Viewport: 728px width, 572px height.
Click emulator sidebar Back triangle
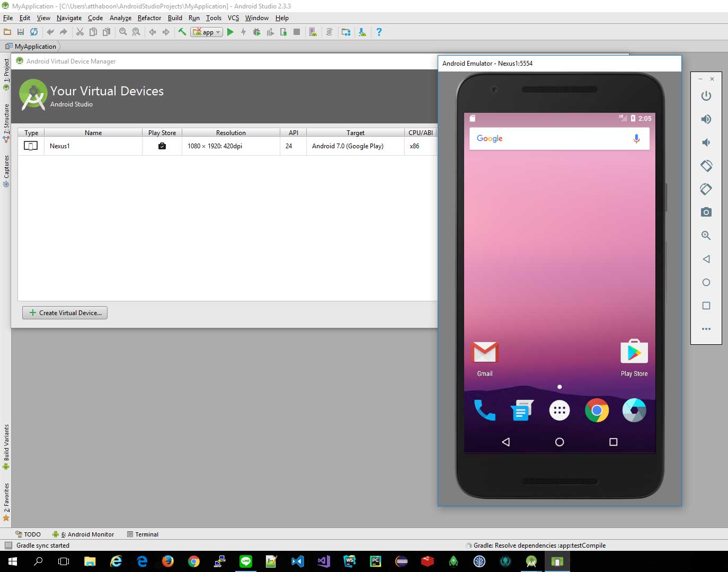[706, 259]
